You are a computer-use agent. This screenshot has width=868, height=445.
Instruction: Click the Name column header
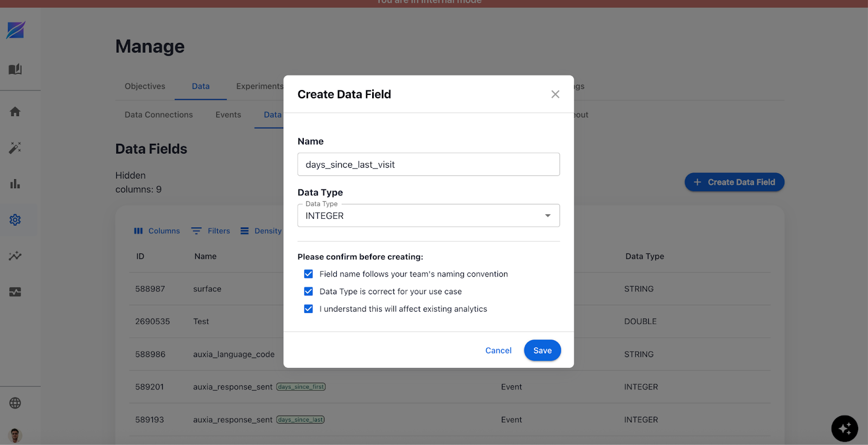[x=206, y=256]
